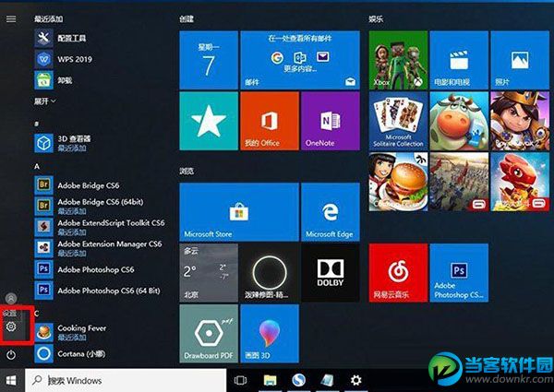Viewport: 554px width, 392px height.
Task: Open the cow farm game tile
Action: [x=459, y=121]
